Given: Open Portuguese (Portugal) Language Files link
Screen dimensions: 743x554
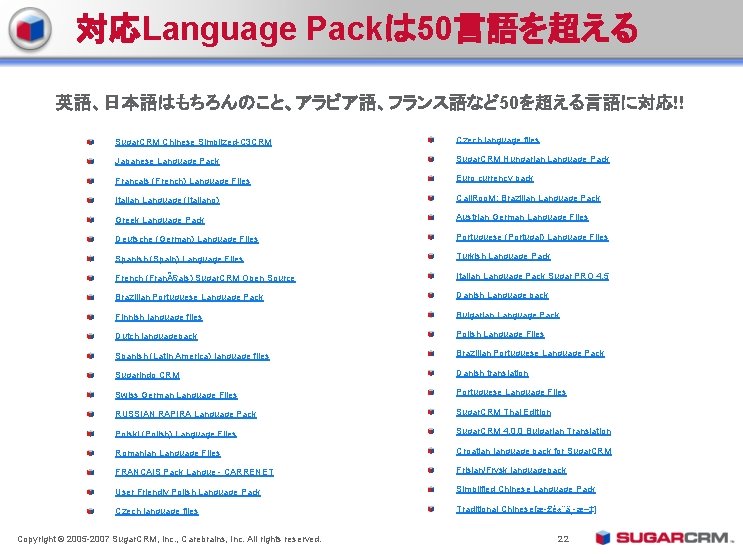Looking at the screenshot, I should pos(532,237).
